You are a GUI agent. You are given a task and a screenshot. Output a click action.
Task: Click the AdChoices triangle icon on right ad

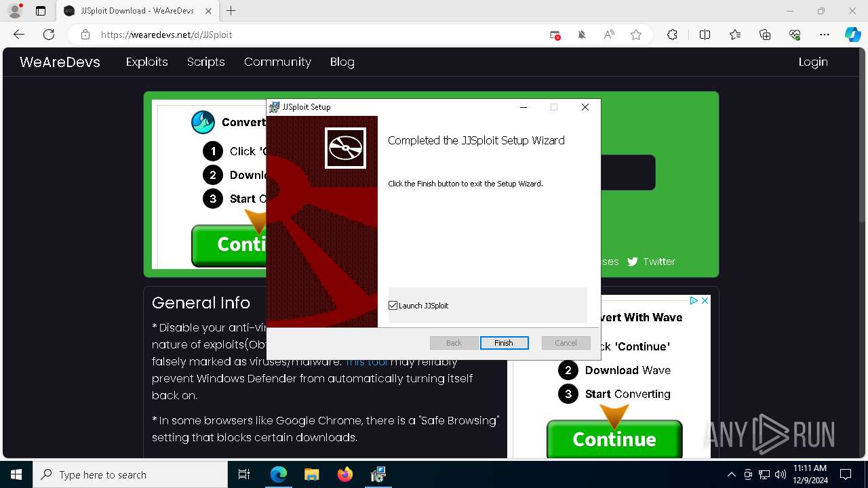pos(694,300)
